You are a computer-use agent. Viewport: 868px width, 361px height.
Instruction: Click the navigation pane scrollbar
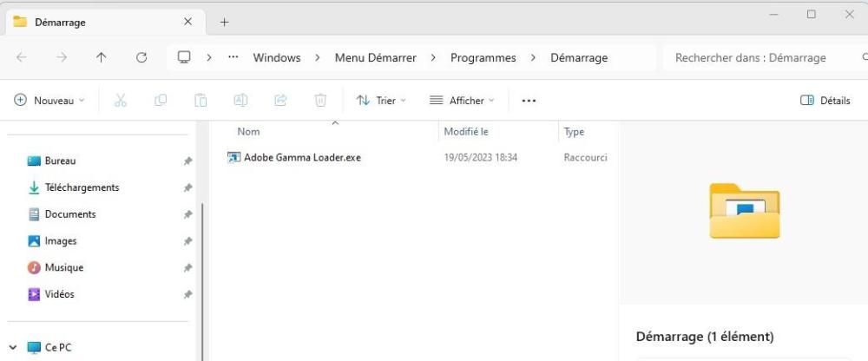coord(202,280)
